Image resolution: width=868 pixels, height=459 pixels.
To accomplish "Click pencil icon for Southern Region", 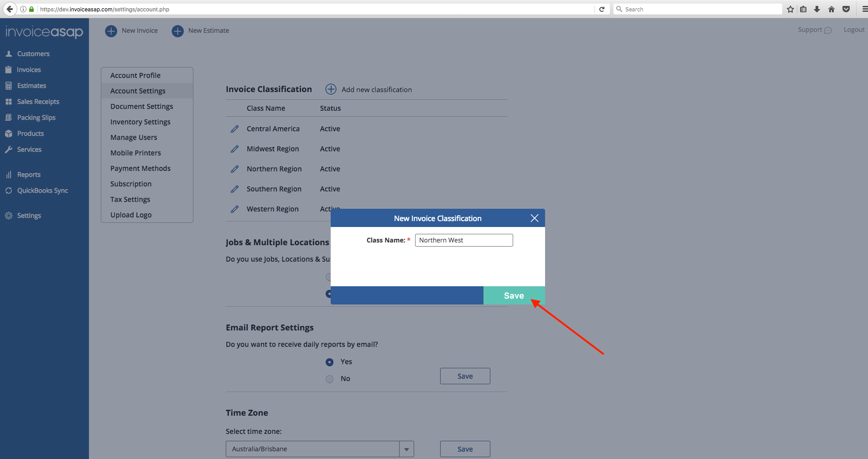I will click(x=234, y=189).
